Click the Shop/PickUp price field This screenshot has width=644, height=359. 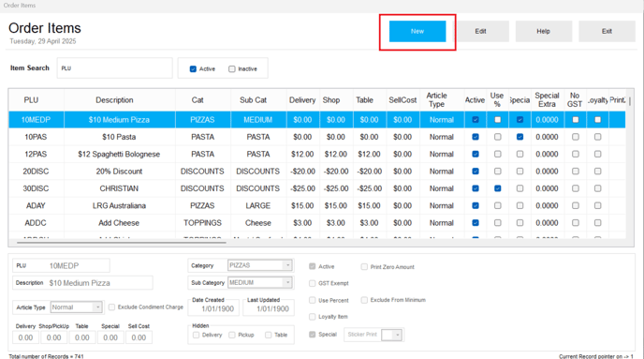point(53,337)
